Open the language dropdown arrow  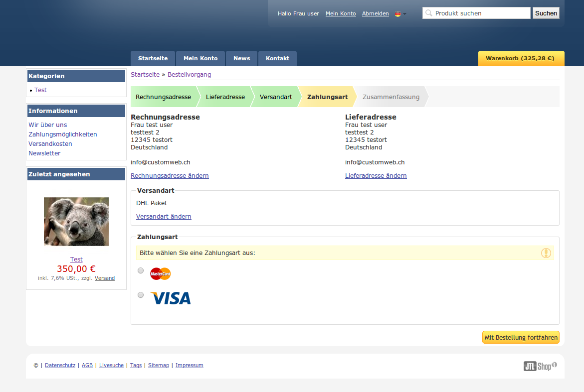[404, 14]
